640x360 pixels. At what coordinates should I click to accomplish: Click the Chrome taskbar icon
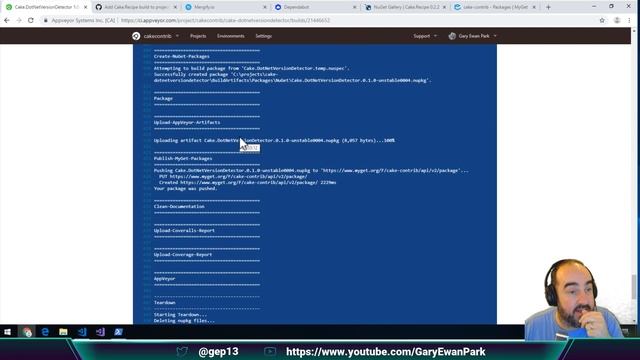pyautogui.click(x=27, y=332)
